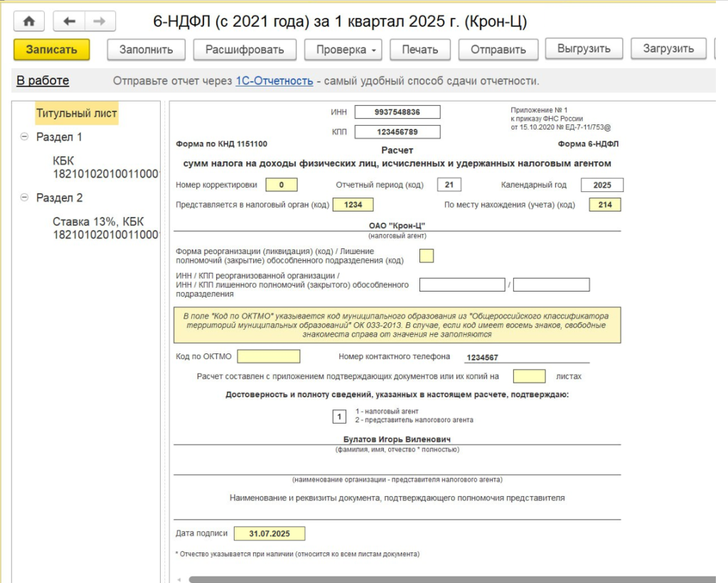Click the Расшифровать button
728x583 pixels.
click(x=245, y=49)
